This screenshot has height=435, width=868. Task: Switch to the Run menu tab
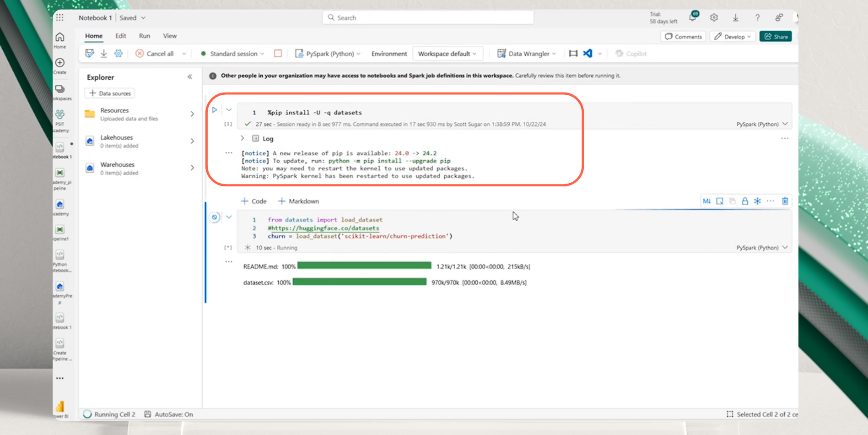(x=144, y=36)
